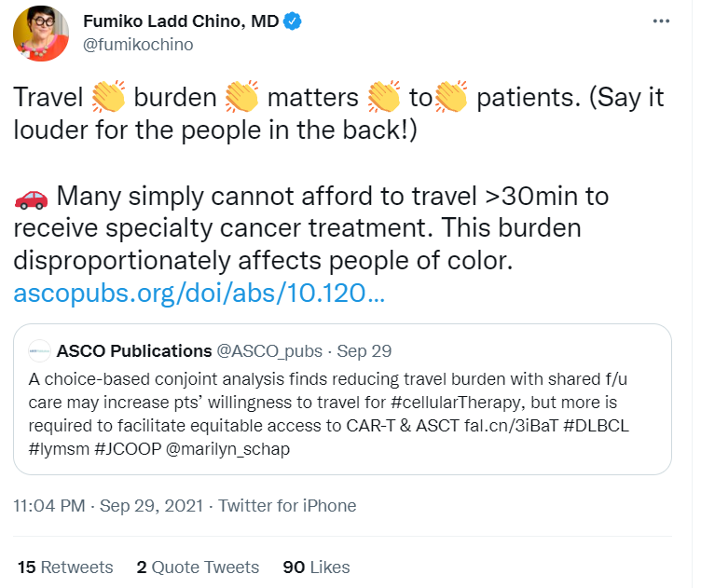
Task: Open the ascopubs.org article link
Action: (199, 294)
